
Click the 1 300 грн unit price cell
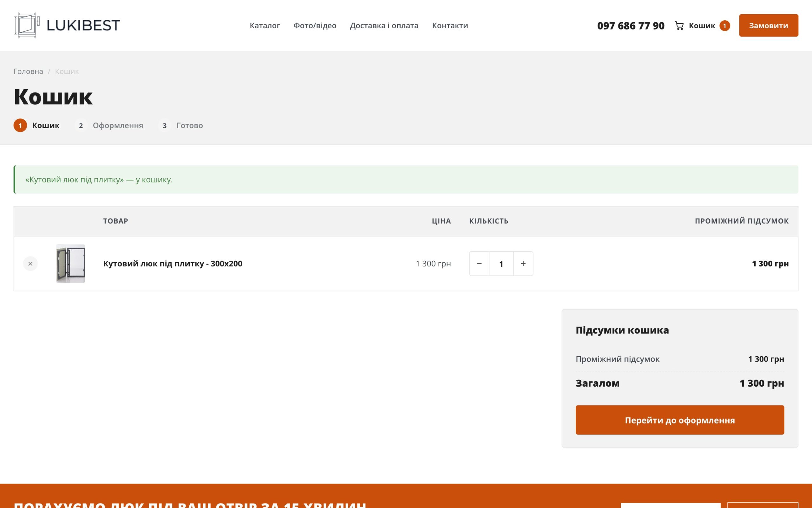point(433,264)
